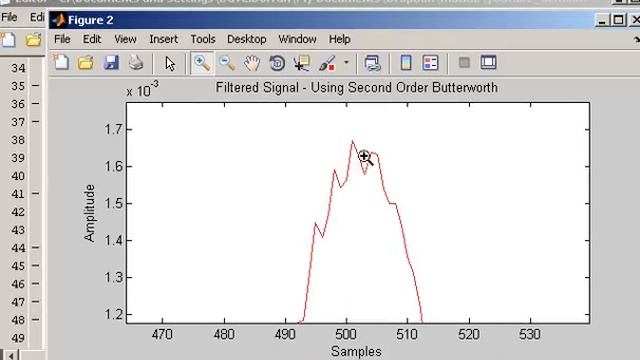The image size is (640, 360).
Task: Open the Tools menu
Action: coord(203,39)
